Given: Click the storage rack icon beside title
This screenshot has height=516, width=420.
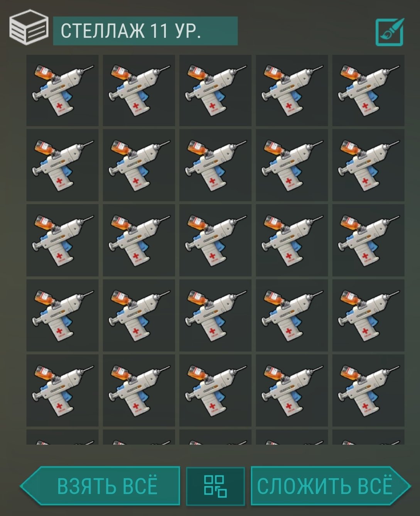Looking at the screenshot, I should [29, 27].
